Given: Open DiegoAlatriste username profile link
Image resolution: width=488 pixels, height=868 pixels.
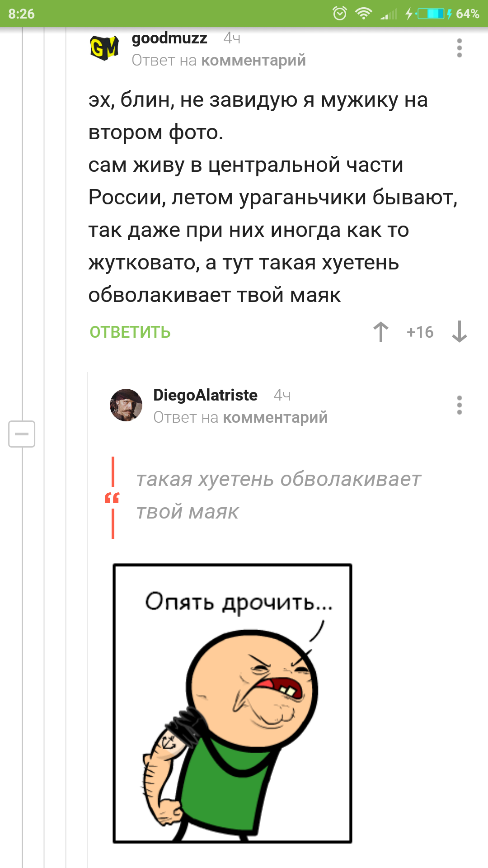Looking at the screenshot, I should click(x=206, y=395).
